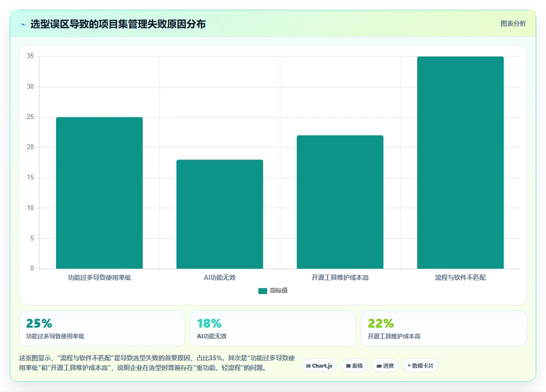Click the y-axis value 20
546x392 pixels.
(30, 147)
